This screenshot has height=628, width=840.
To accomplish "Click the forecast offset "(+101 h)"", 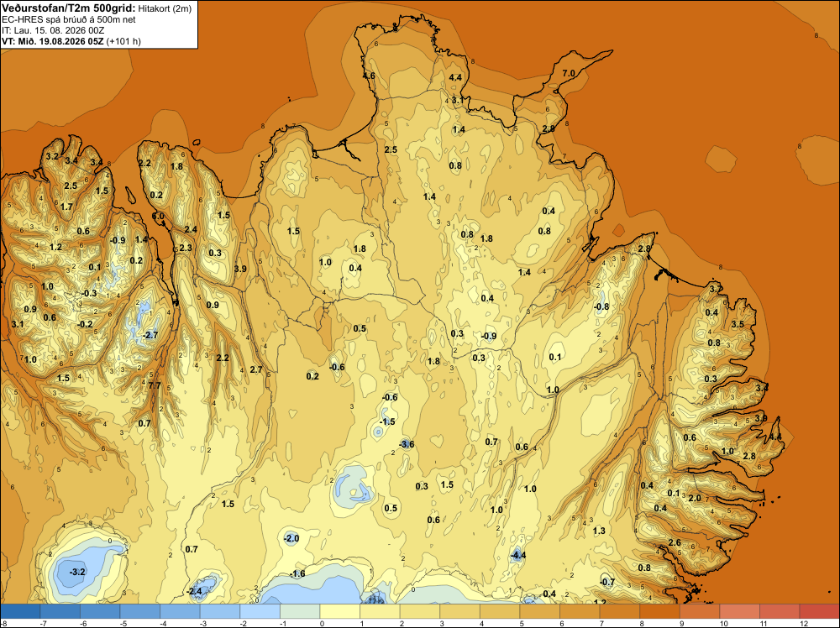I will (x=123, y=41).
